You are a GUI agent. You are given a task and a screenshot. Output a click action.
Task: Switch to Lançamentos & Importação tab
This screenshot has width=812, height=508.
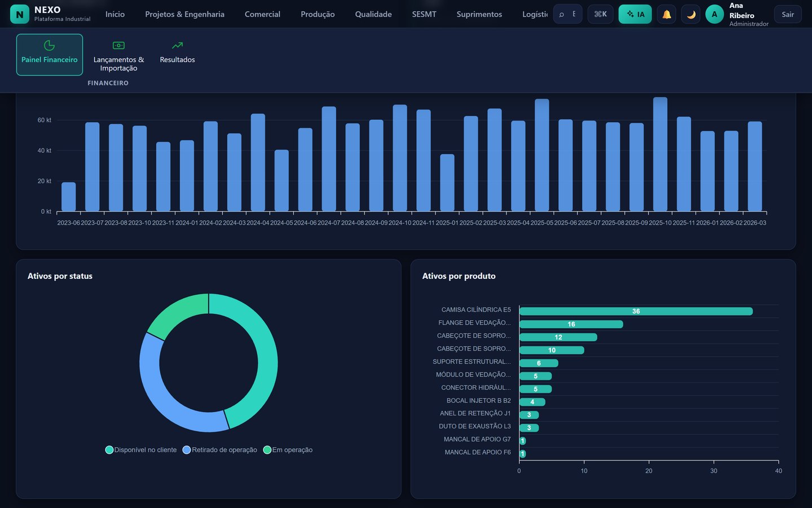[118, 55]
